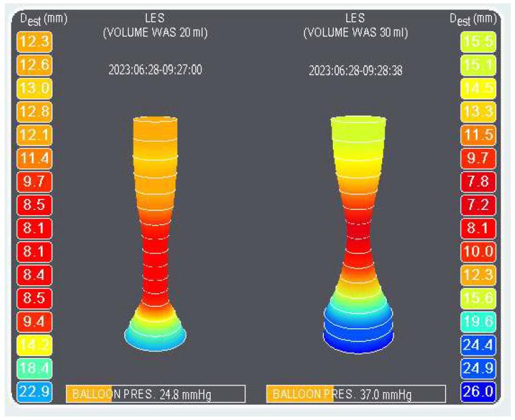Image resolution: width=515 pixels, height=420 pixels.
Task: Select the 30 ml volume LES 3D model
Action: [x=358, y=233]
